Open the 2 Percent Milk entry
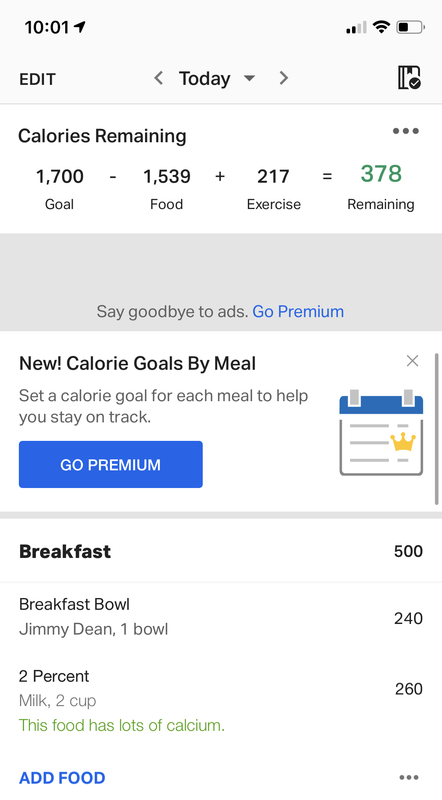 [x=221, y=700]
